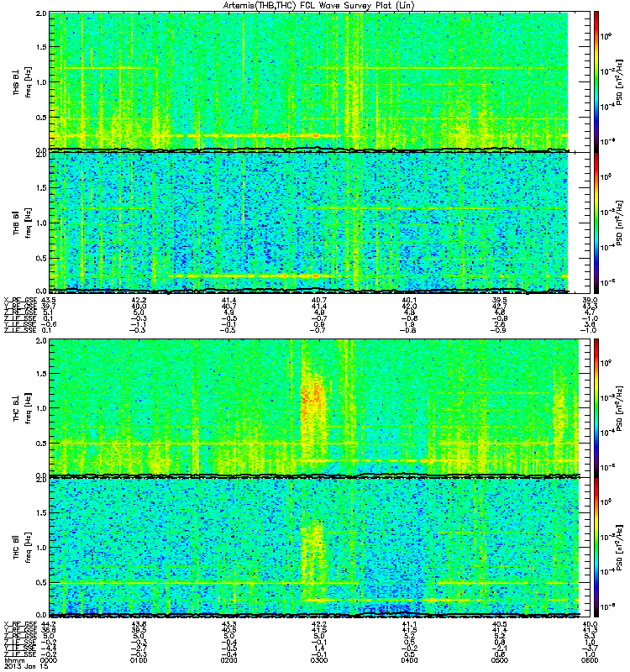Viewport: 630px width, 672px height.
Task: Click the PSD nT²/Hz label beside top color bar
Action: click(x=620, y=81)
